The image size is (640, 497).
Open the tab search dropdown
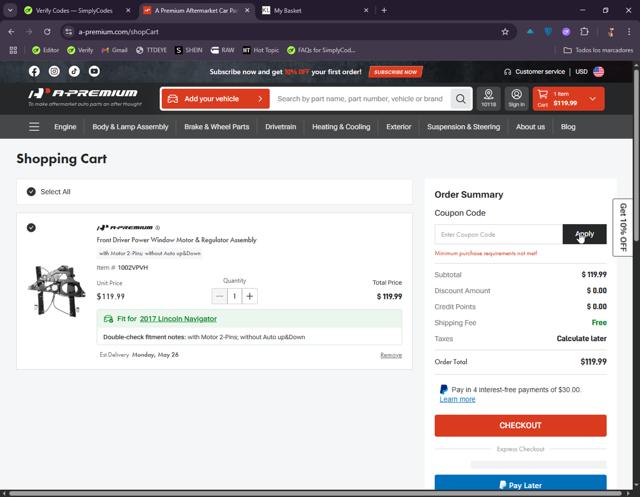(x=10, y=11)
